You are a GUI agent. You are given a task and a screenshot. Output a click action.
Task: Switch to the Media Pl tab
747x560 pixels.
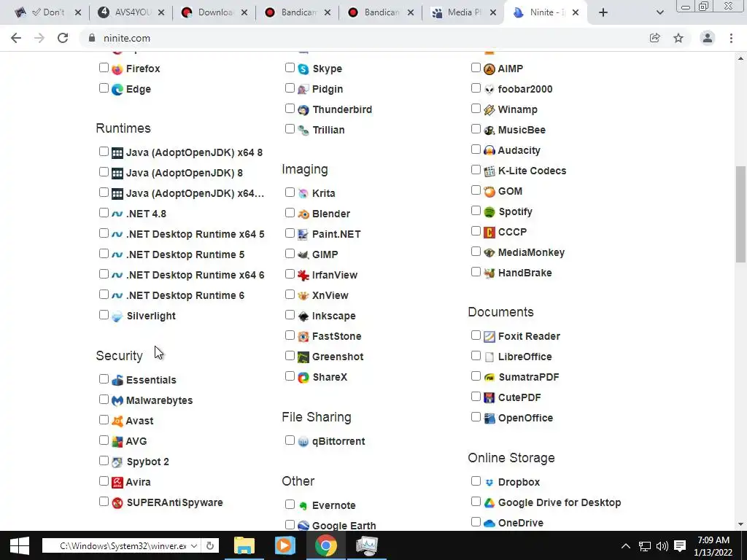coord(463,12)
